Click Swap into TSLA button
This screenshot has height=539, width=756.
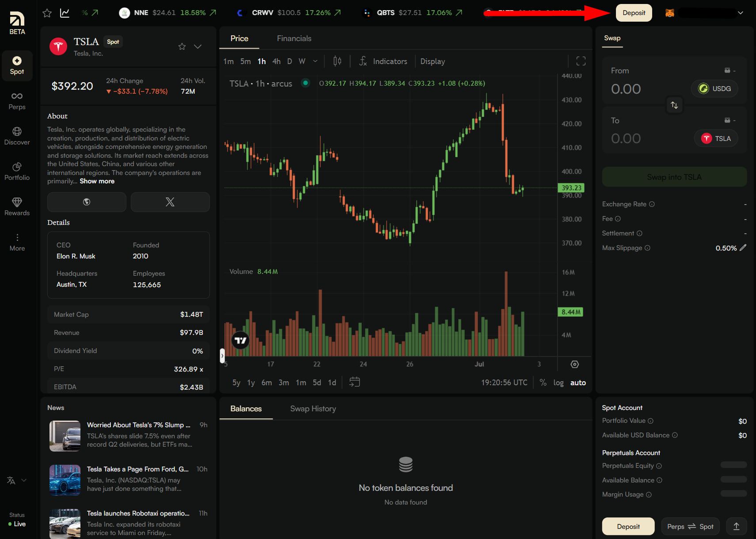pyautogui.click(x=674, y=177)
